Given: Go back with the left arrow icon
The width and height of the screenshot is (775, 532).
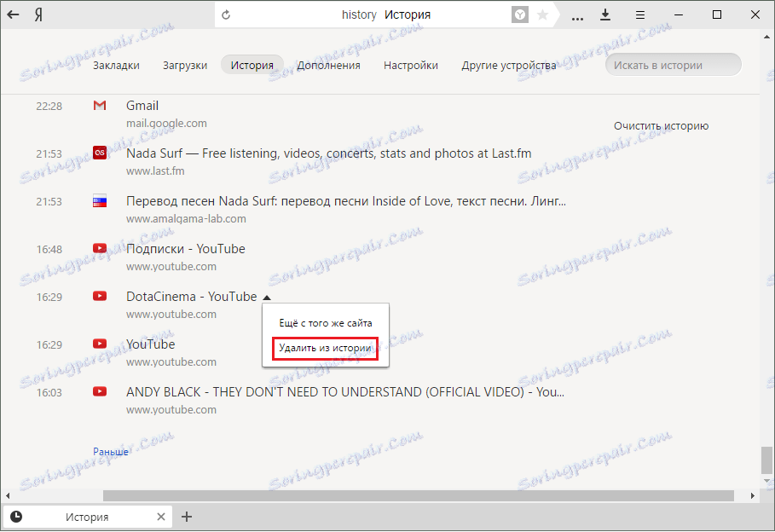Looking at the screenshot, I should click(13, 14).
